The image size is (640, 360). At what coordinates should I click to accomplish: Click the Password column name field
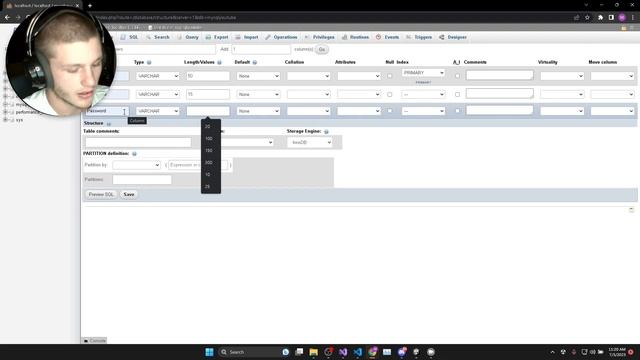coord(107,111)
